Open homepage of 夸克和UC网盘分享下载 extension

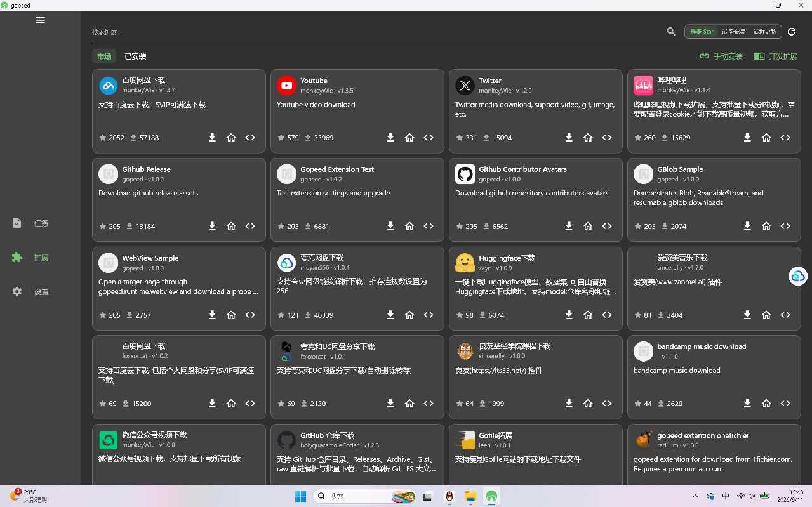pyautogui.click(x=409, y=404)
